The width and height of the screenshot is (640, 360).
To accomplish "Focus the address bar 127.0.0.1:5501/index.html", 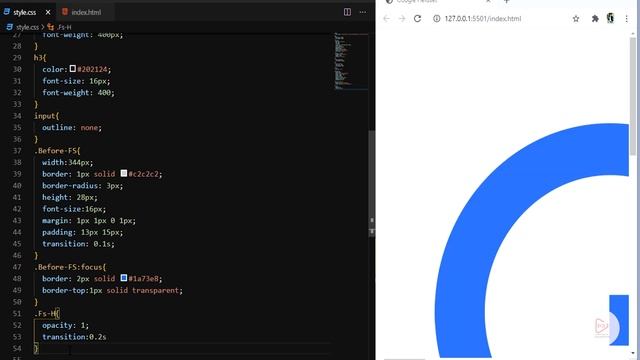I will point(482,19).
